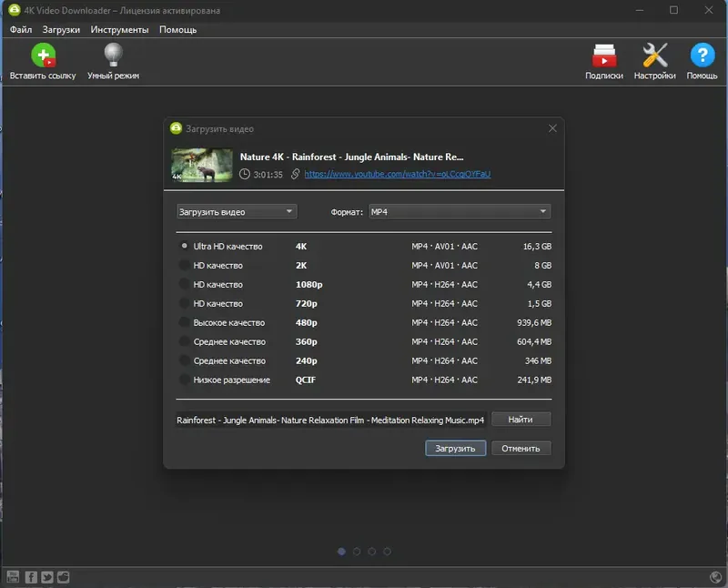Open the Загрузить видео mode dropdown
This screenshot has width=728, height=588.
pyautogui.click(x=237, y=212)
